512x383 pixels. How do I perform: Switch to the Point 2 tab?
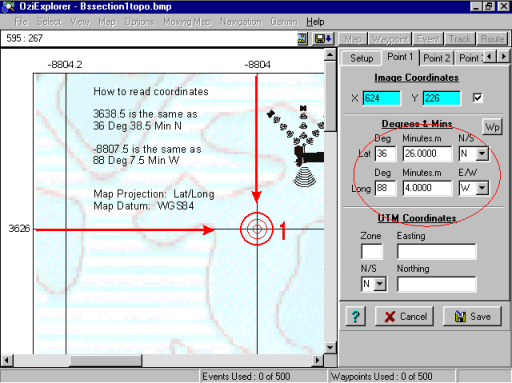coord(436,58)
